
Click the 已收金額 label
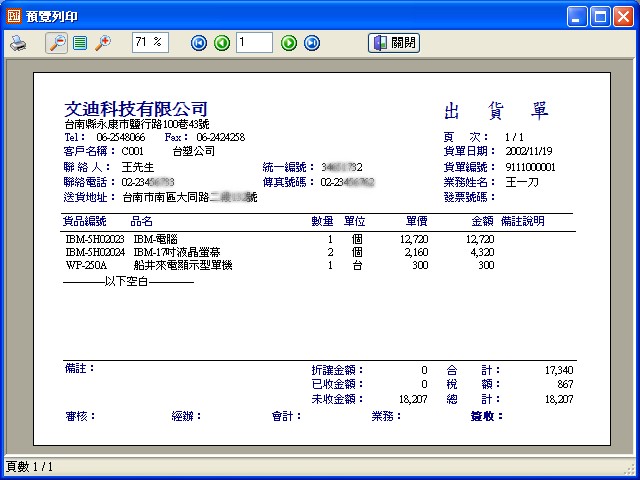(337, 384)
